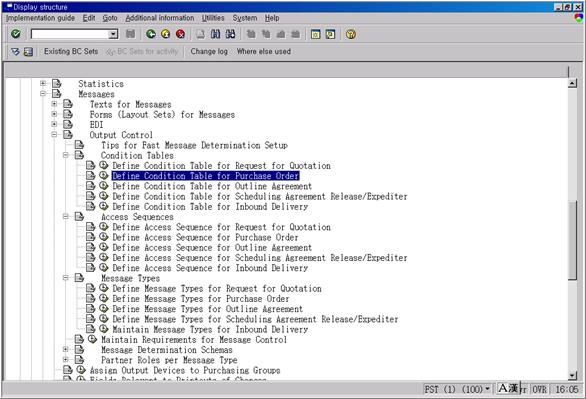The width and height of the screenshot is (586, 399).
Task: Collapse the Output Control node
Action: tap(54, 134)
